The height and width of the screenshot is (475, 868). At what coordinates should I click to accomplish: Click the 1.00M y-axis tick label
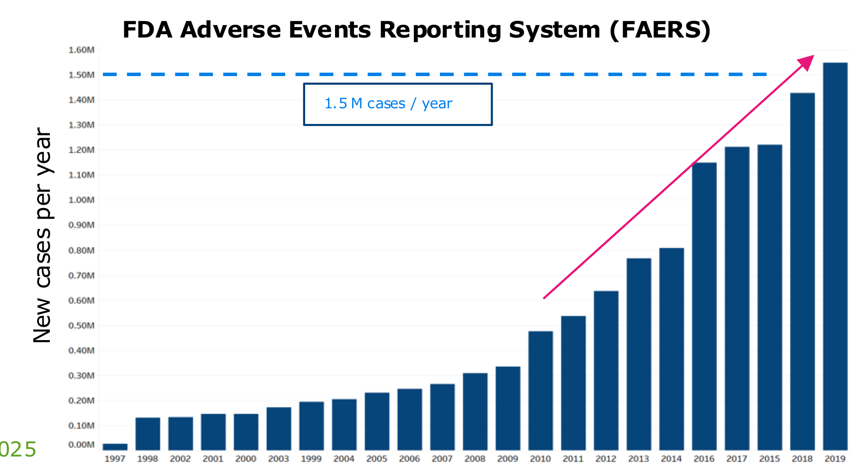coord(81,200)
